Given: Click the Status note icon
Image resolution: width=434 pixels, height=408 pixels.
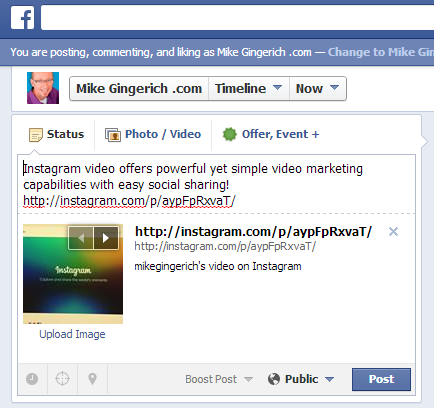Looking at the screenshot, I should (36, 135).
